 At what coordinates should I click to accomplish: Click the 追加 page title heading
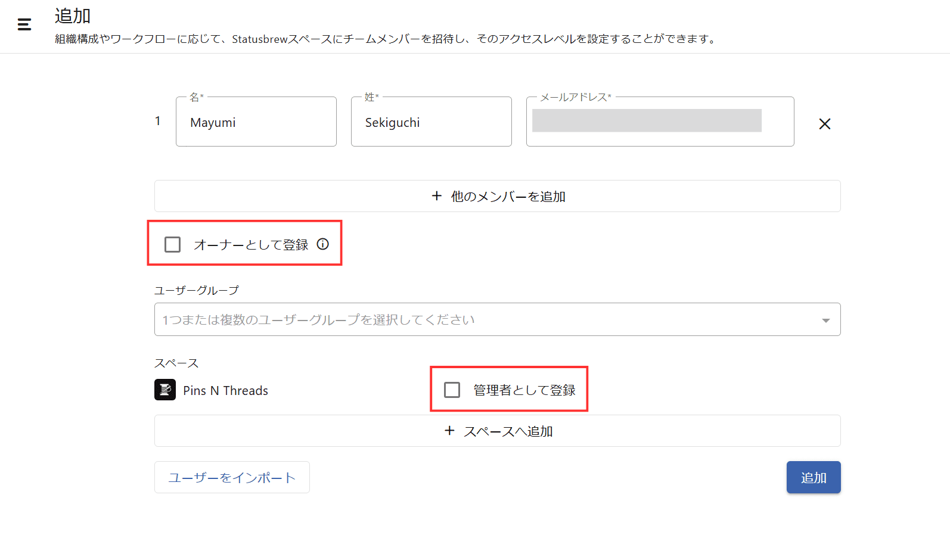tap(73, 16)
